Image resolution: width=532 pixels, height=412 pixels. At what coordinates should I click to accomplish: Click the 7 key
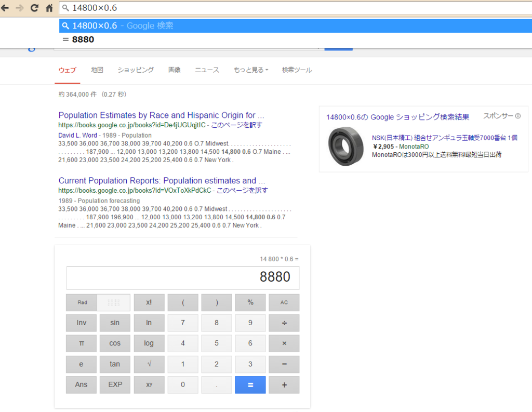click(x=183, y=323)
